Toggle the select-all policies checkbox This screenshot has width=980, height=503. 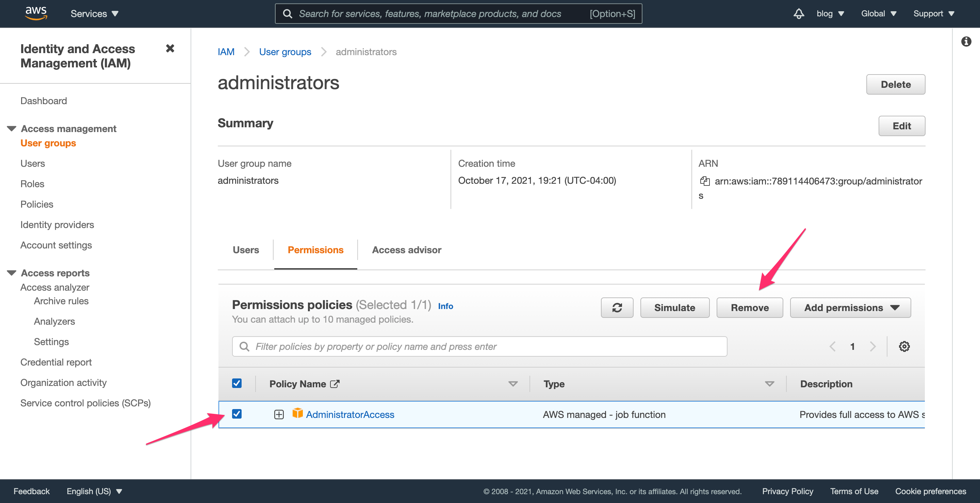pos(236,383)
